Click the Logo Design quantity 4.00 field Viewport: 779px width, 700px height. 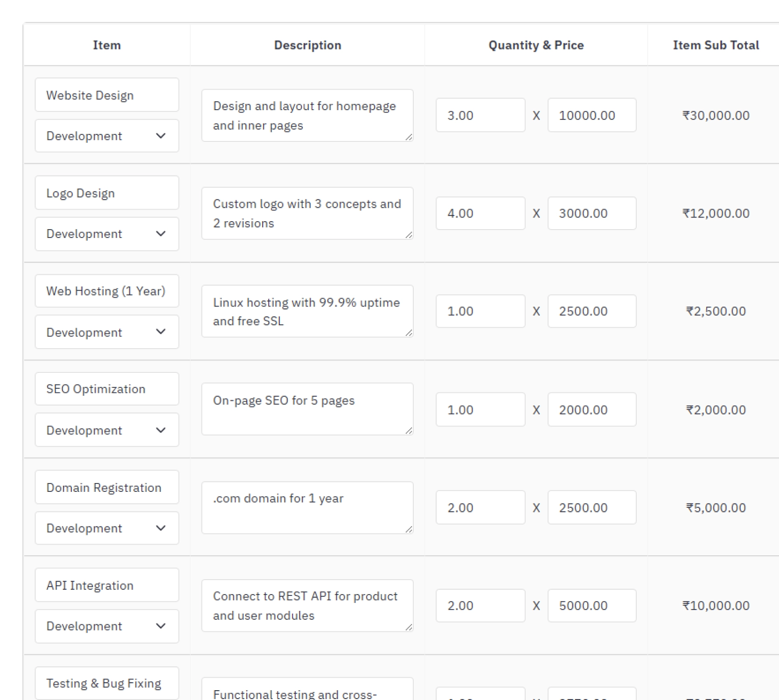pyautogui.click(x=480, y=213)
